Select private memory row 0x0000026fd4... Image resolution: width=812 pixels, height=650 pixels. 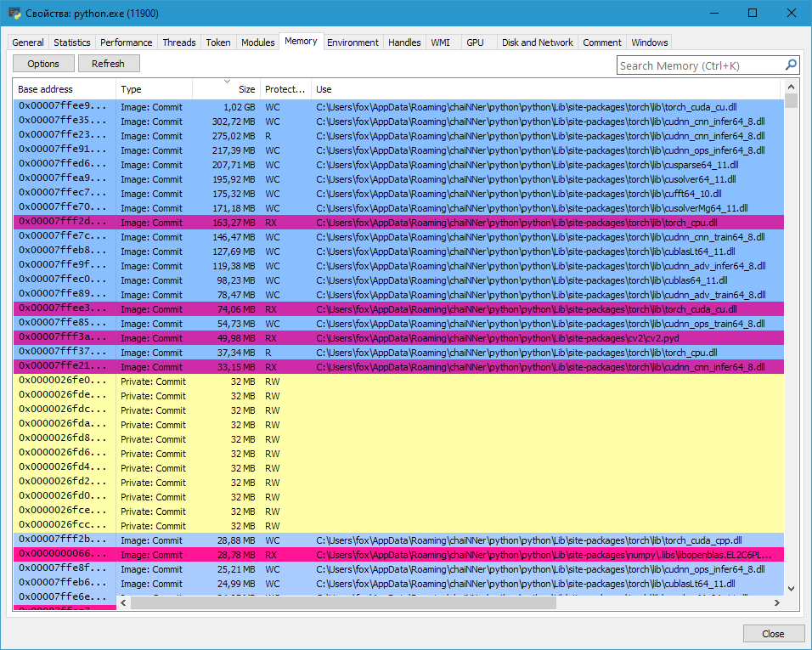point(398,468)
